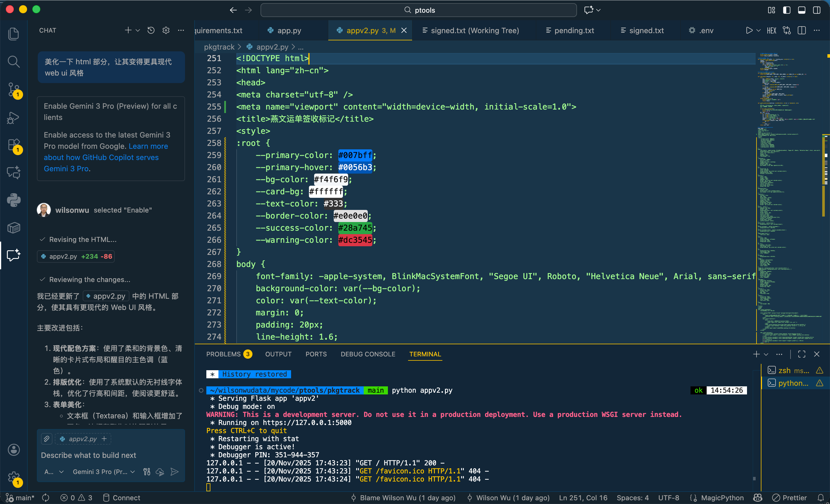
Task: Open the Search view in activity bar
Action: pyautogui.click(x=14, y=61)
